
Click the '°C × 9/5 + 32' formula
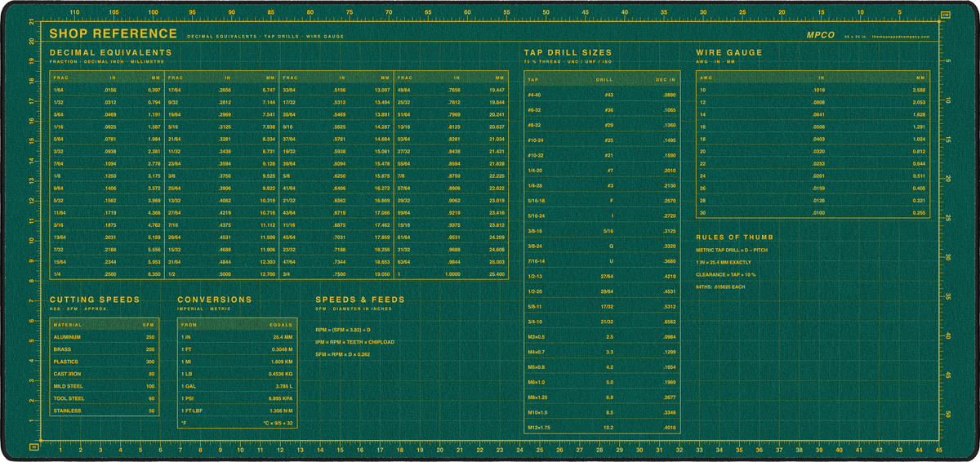pyautogui.click(x=278, y=423)
